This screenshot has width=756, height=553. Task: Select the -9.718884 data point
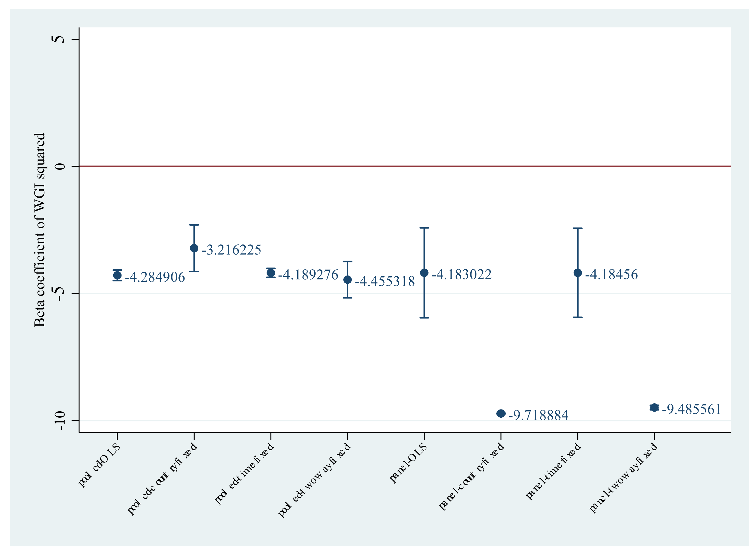click(x=501, y=414)
